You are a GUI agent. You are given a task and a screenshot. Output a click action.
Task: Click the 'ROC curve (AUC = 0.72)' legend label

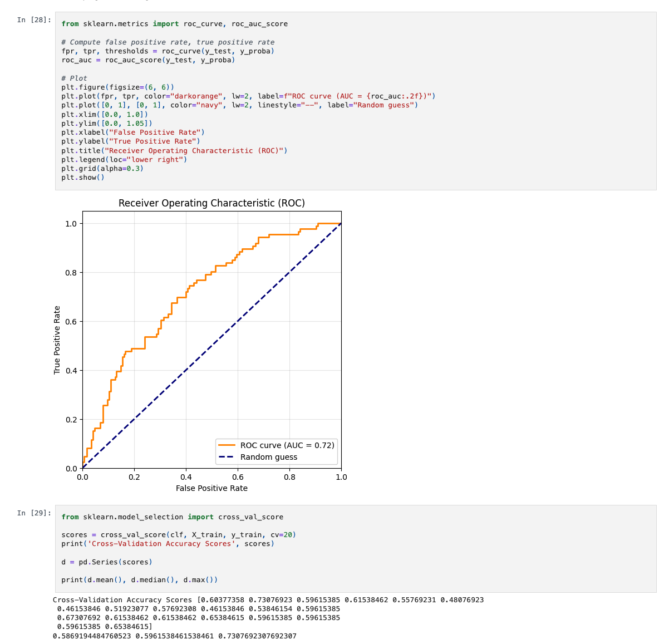287,445
